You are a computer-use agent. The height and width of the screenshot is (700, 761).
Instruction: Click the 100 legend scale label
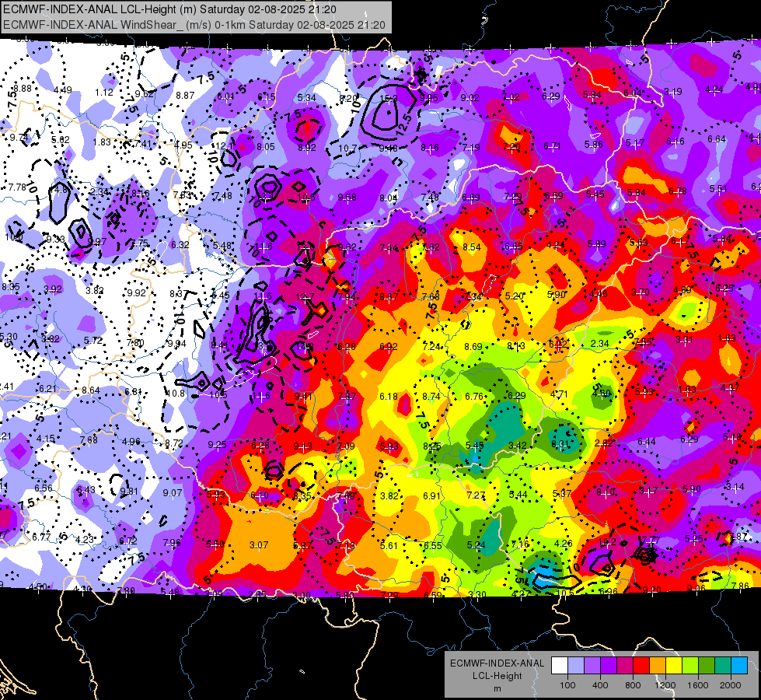click(x=567, y=685)
